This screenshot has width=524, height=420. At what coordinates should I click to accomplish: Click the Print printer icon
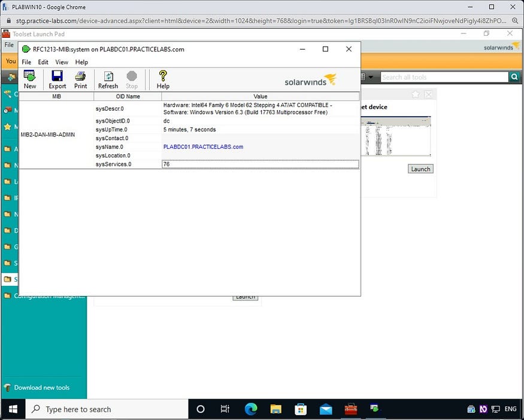(80, 76)
